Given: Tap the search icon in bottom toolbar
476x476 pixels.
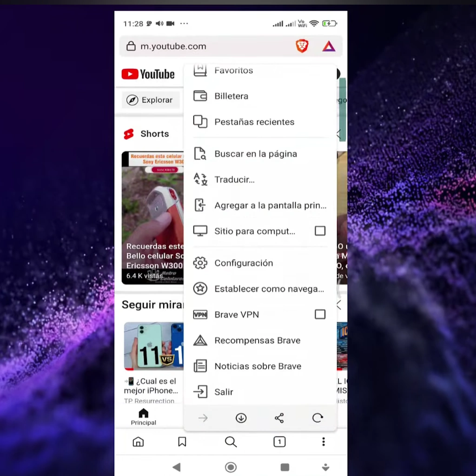Looking at the screenshot, I should pos(231,442).
